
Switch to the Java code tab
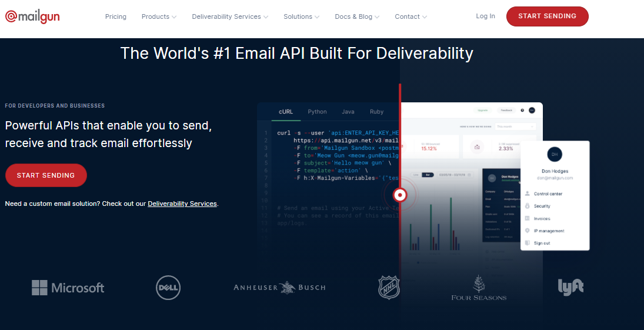click(348, 112)
